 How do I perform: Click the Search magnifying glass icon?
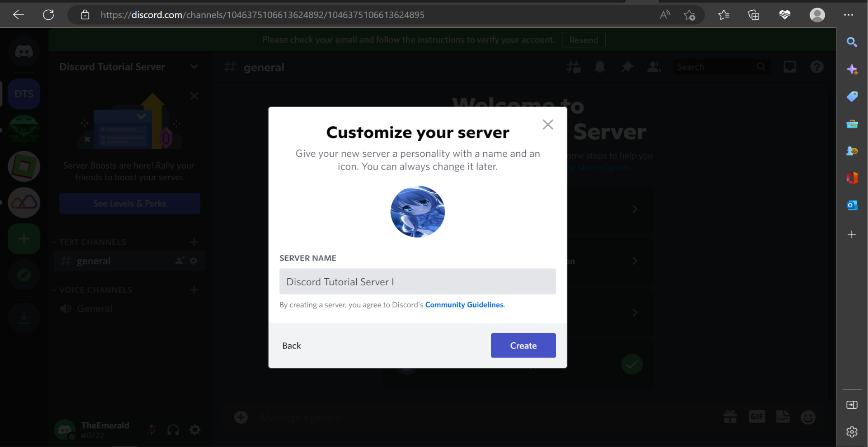click(x=852, y=42)
